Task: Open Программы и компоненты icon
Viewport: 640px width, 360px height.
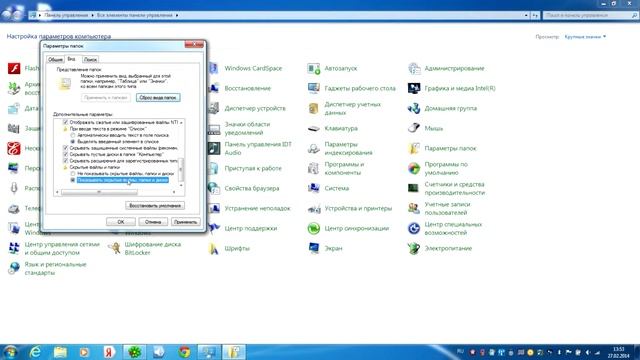Action: [313, 168]
